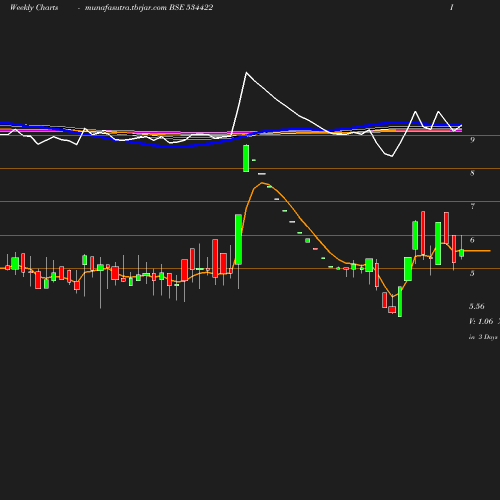
Task: Click the price axis label '7'
Action: point(472,206)
